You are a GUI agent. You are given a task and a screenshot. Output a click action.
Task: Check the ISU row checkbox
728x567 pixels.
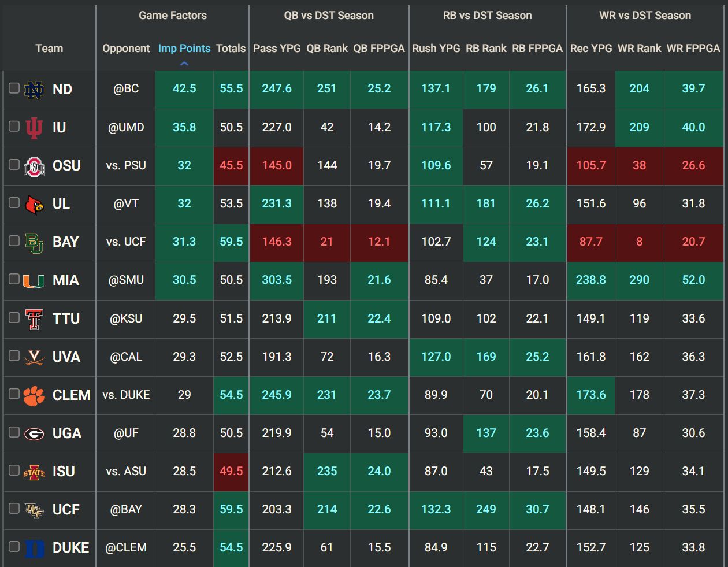(14, 470)
